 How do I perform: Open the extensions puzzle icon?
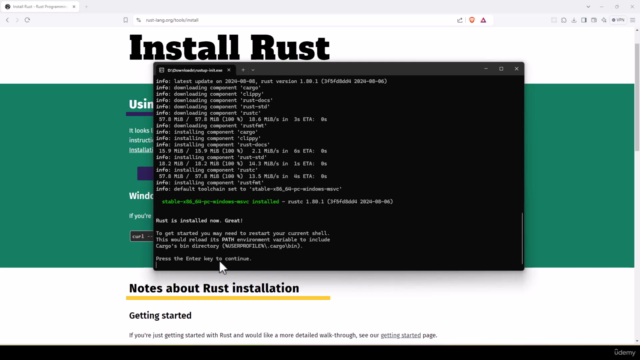point(564,20)
